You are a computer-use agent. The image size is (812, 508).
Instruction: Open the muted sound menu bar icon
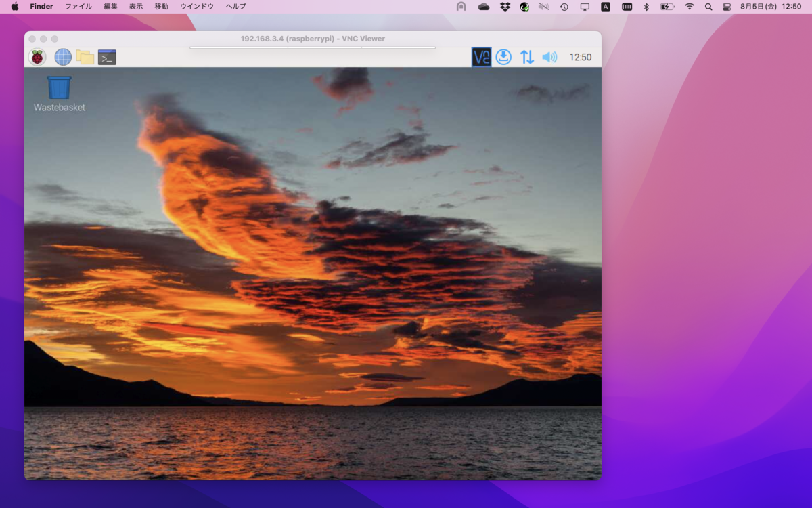[543, 7]
